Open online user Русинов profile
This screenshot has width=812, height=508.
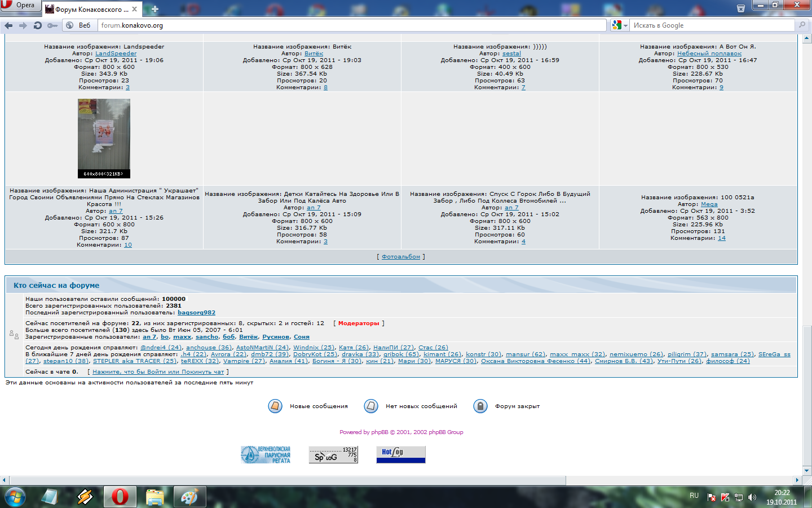tap(276, 337)
